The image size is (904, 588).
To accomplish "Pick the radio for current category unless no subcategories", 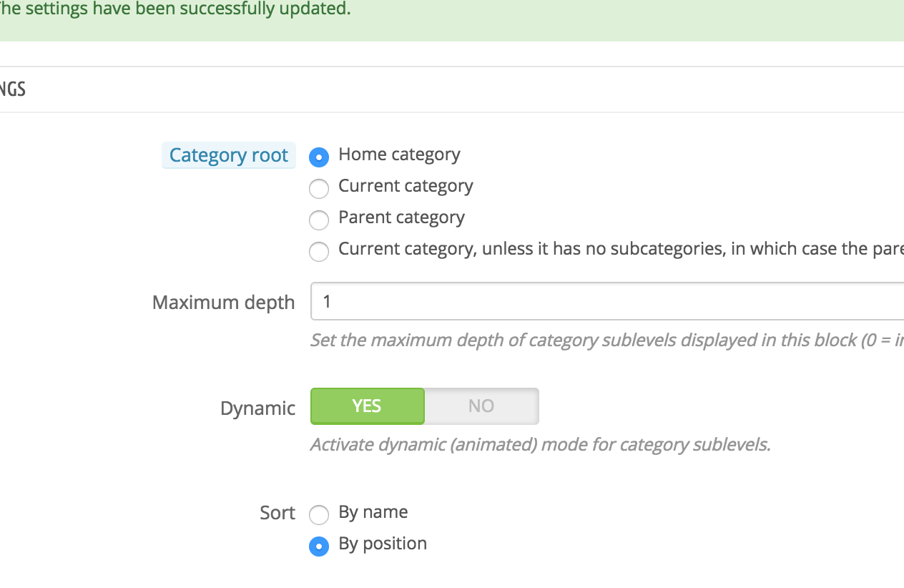I will point(319,251).
